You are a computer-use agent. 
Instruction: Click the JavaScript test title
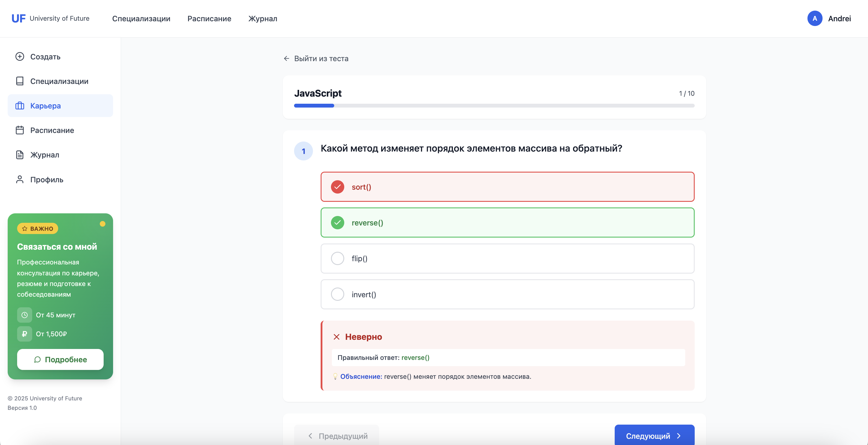click(318, 93)
